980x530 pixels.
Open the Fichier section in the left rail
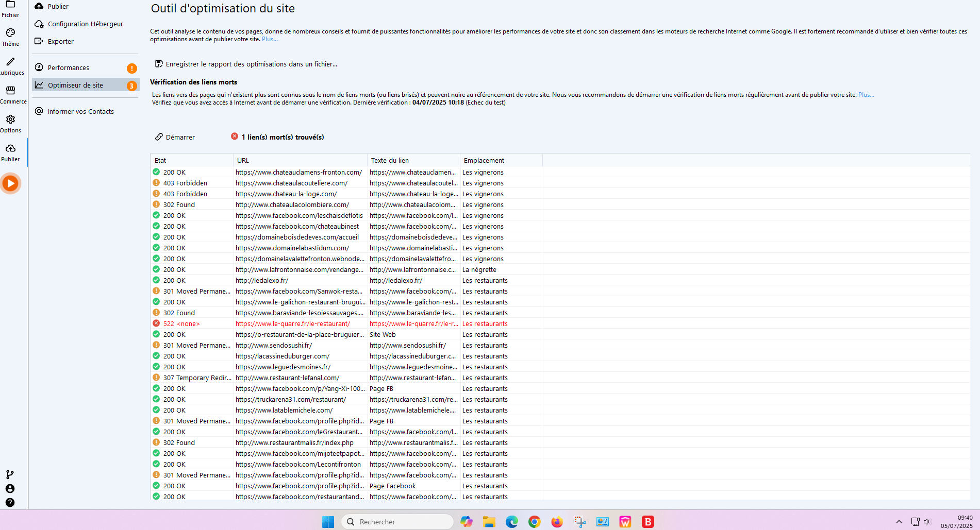click(x=10, y=9)
